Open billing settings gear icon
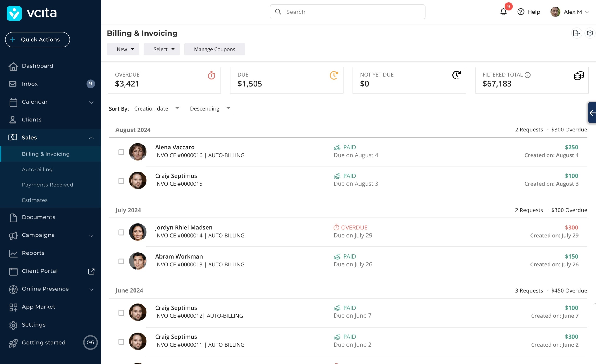 pos(590,33)
